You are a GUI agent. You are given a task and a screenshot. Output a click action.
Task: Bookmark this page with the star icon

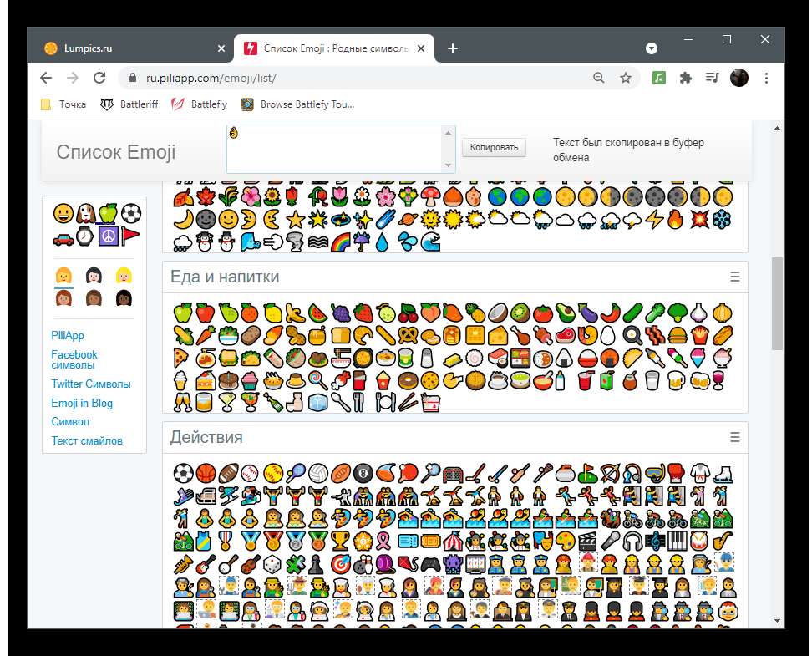coord(625,78)
